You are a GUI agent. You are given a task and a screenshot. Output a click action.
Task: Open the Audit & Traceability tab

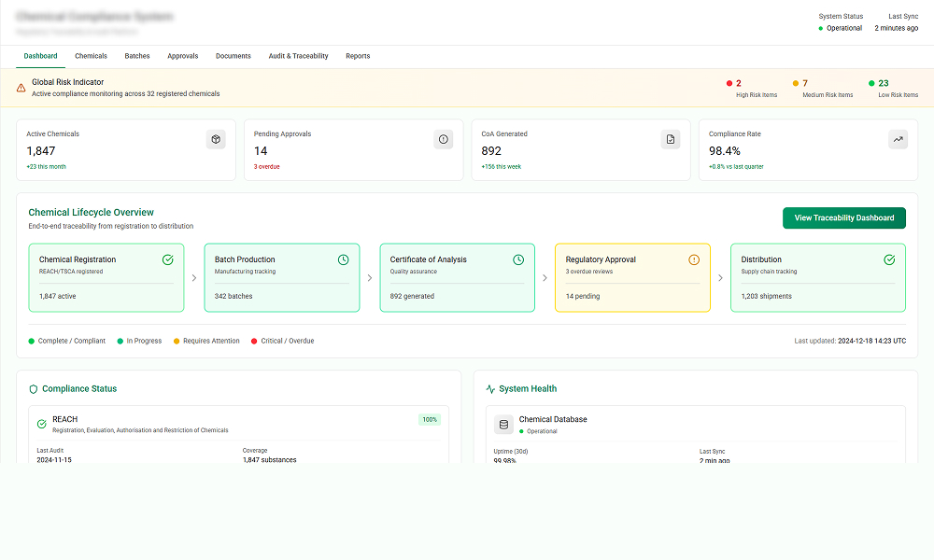(298, 56)
